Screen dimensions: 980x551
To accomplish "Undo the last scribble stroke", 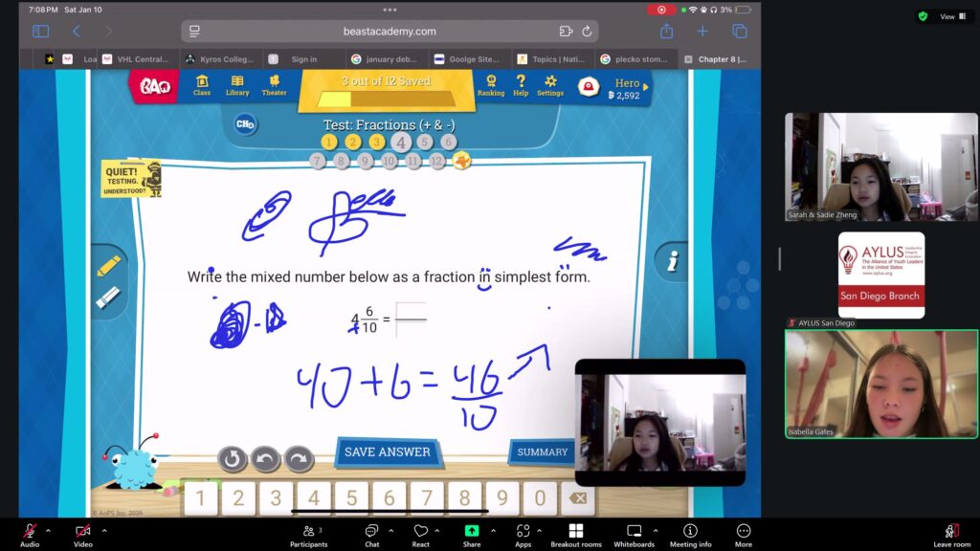I will (265, 459).
